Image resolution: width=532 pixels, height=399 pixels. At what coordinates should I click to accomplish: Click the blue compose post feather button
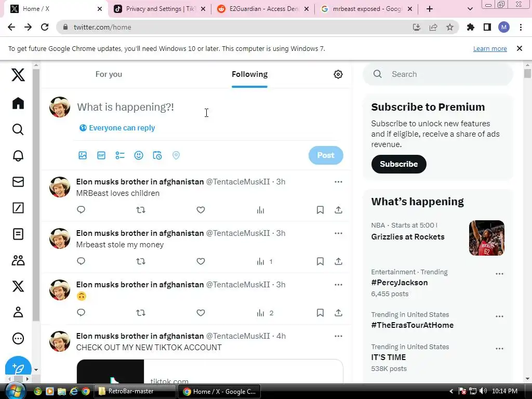[x=18, y=368]
